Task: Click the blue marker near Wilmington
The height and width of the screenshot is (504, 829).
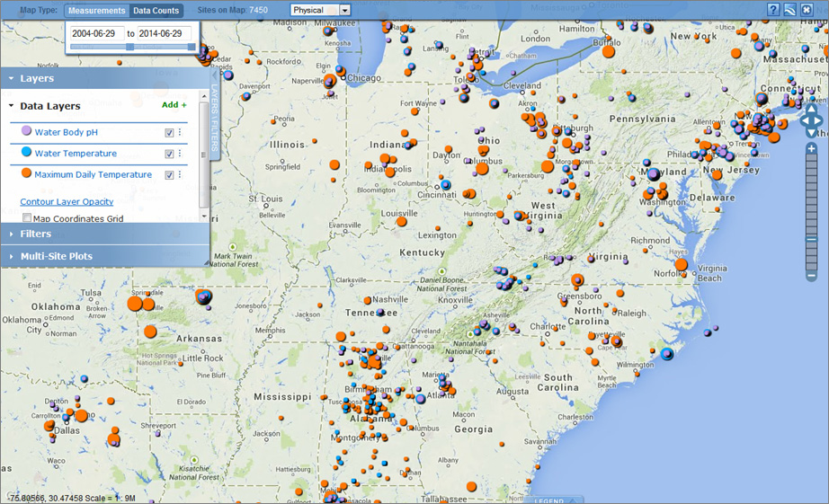Action: [667, 354]
